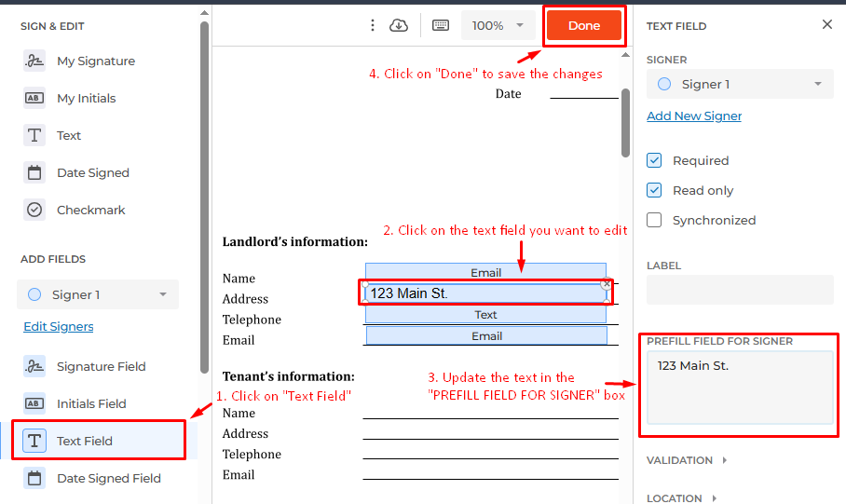Screen dimensions: 846x504
Task: Pick the Date Signed calendar tool
Action: [x=92, y=173]
